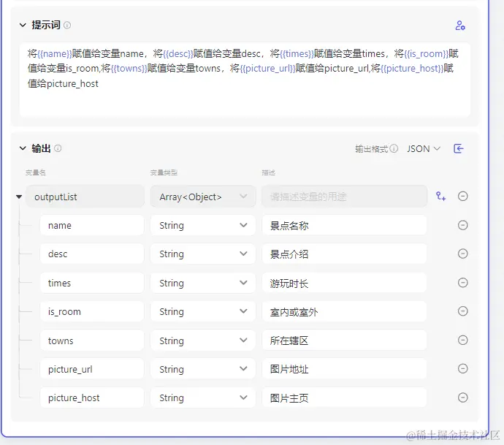Open the JSON output format dropdown
The image size is (504, 445).
[424, 148]
